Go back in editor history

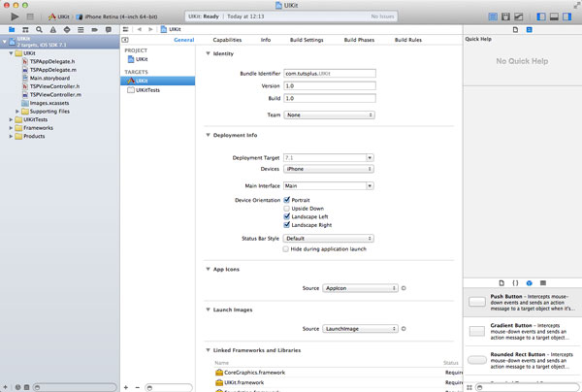coord(139,29)
